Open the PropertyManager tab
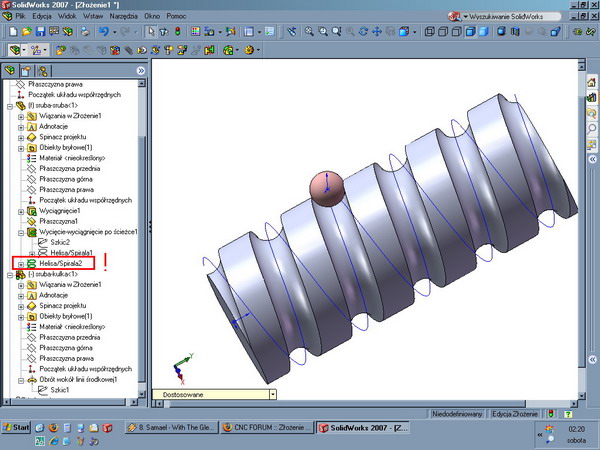600x450 pixels. pos(26,71)
